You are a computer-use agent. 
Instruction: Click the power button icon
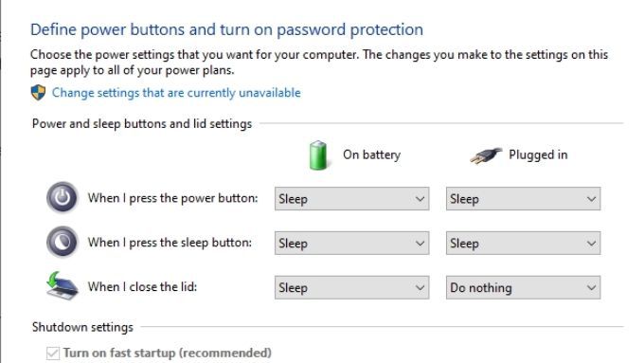point(62,197)
